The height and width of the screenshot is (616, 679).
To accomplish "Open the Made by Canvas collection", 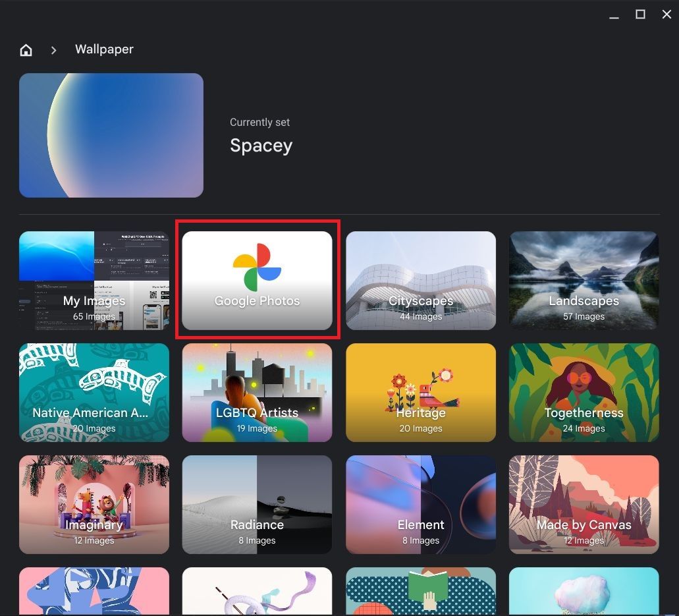I will point(584,505).
